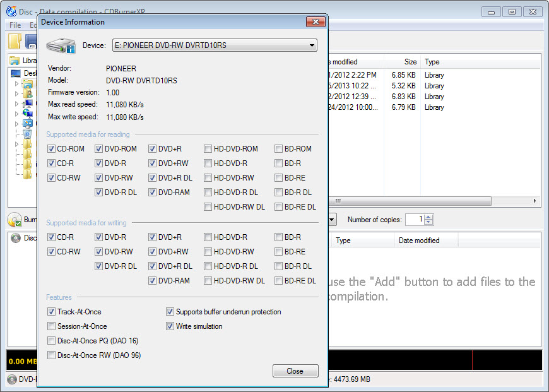Screen dimensions: 549x392
Task: Check HD-DVD-RW DL in the reading section
Action: click(x=208, y=207)
